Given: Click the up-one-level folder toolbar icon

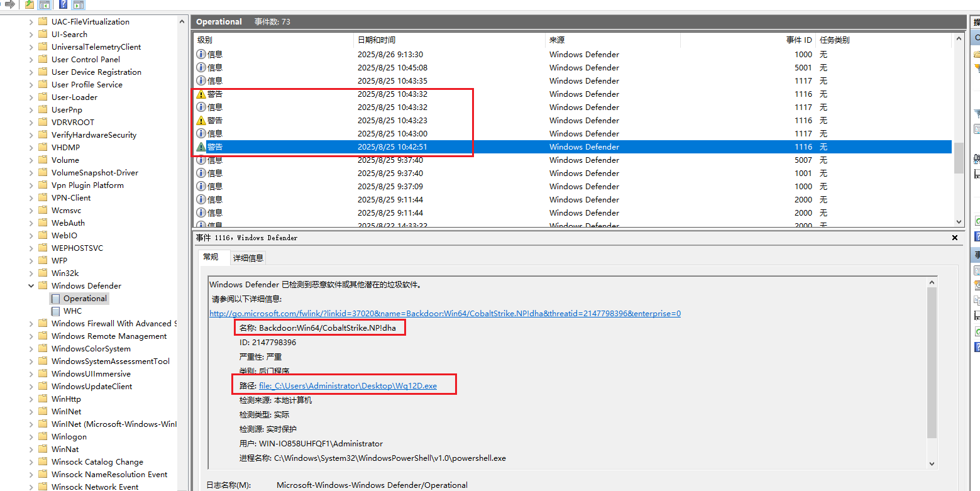Looking at the screenshot, I should pos(30,4).
